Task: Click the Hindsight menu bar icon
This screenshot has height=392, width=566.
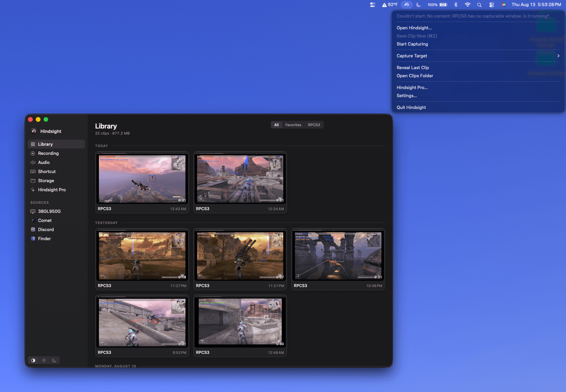Action: [407, 5]
